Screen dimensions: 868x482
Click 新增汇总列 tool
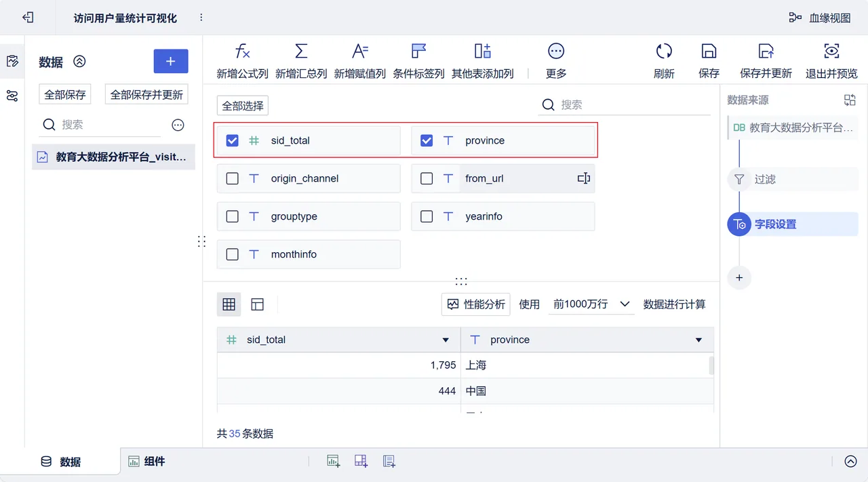tap(301, 61)
